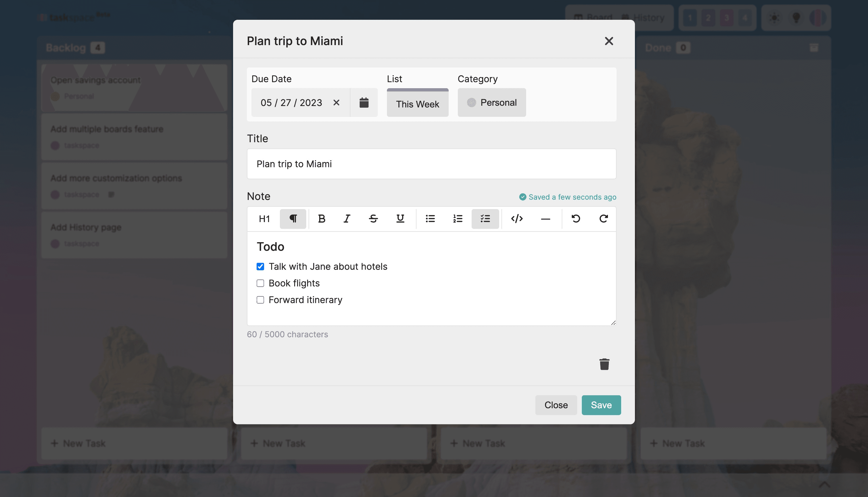The width and height of the screenshot is (868, 497).
Task: Open the code block tool
Action: click(x=517, y=219)
